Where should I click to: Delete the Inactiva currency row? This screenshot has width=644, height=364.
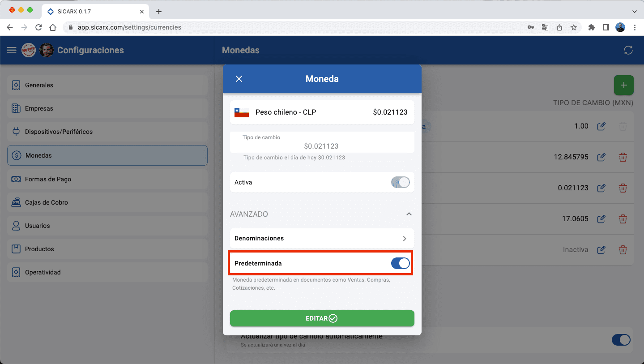click(623, 250)
